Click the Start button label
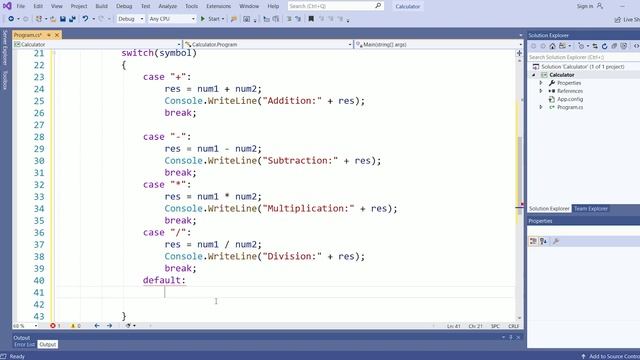 pos(213,19)
